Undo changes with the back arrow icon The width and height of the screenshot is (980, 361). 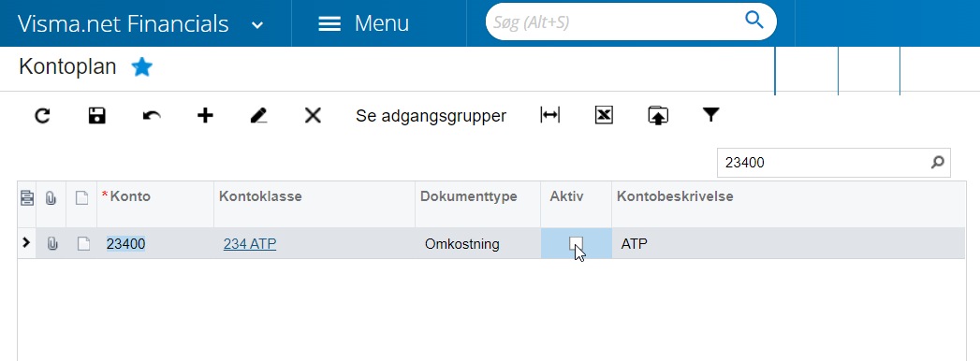152,116
